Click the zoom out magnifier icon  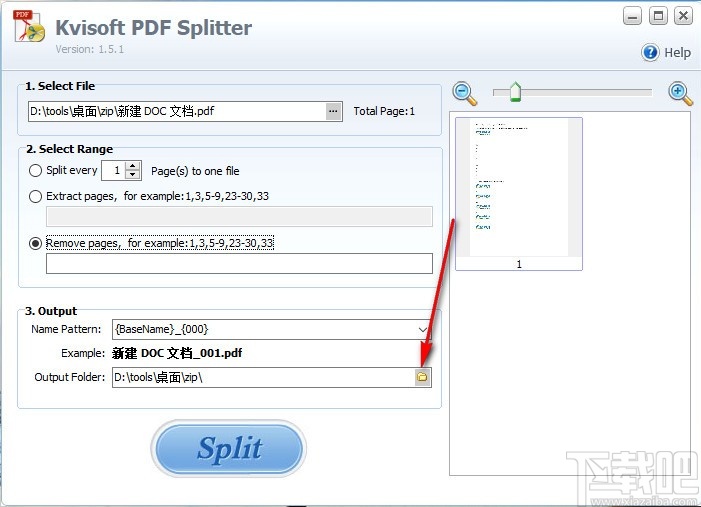[464, 93]
